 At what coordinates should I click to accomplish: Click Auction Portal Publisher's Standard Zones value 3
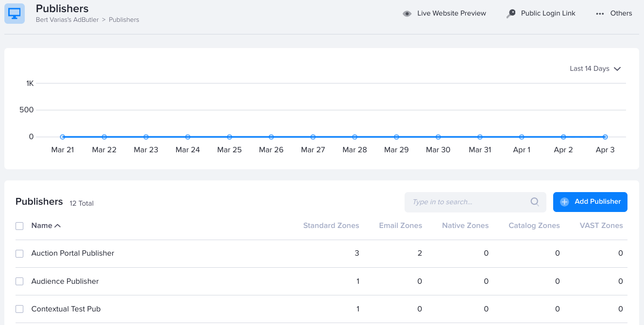[357, 253]
